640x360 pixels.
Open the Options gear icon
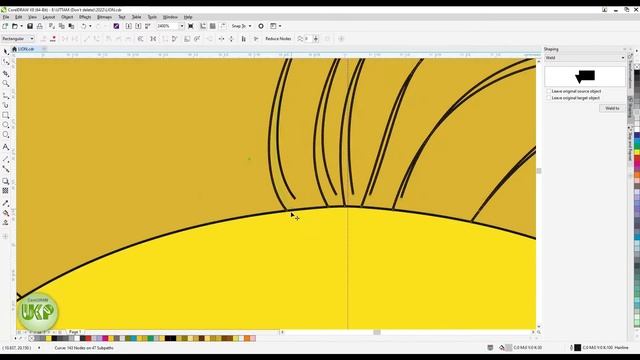pos(261,26)
